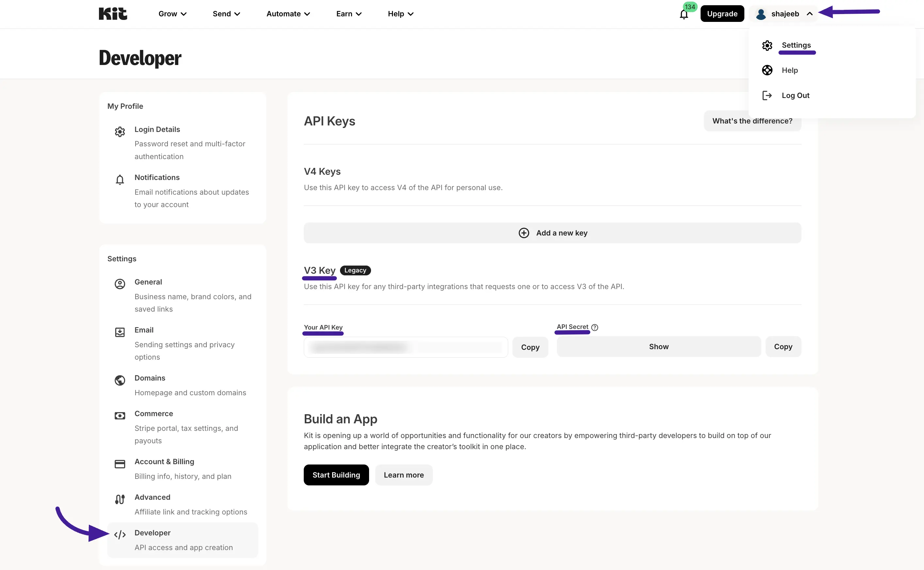This screenshot has height=570, width=924.
Task: Expand the Send menu
Action: click(x=226, y=14)
